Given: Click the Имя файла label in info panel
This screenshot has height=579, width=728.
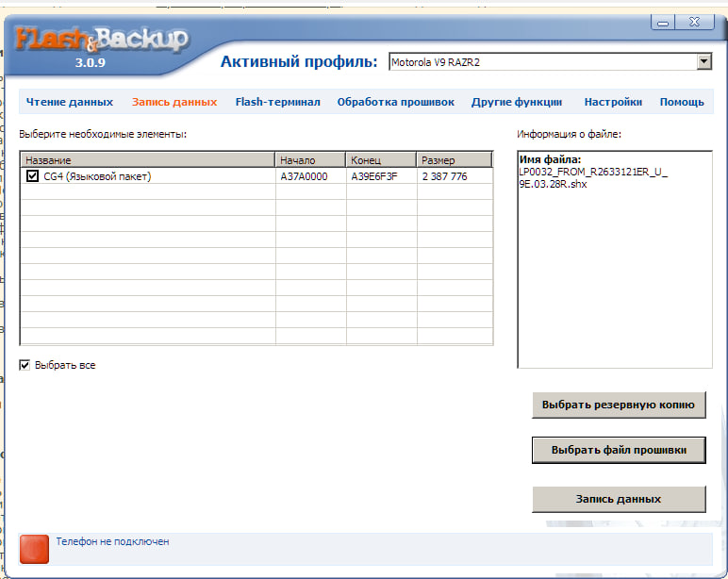Looking at the screenshot, I should click(550, 159).
